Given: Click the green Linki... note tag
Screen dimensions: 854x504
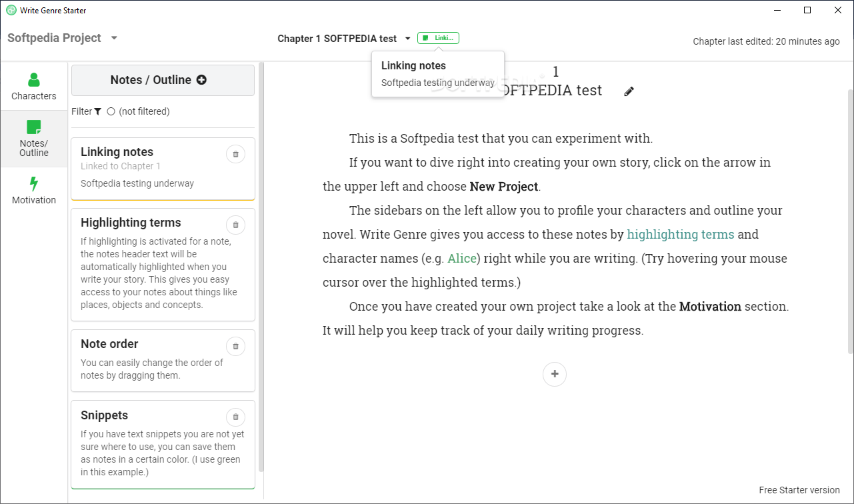Looking at the screenshot, I should tap(438, 38).
